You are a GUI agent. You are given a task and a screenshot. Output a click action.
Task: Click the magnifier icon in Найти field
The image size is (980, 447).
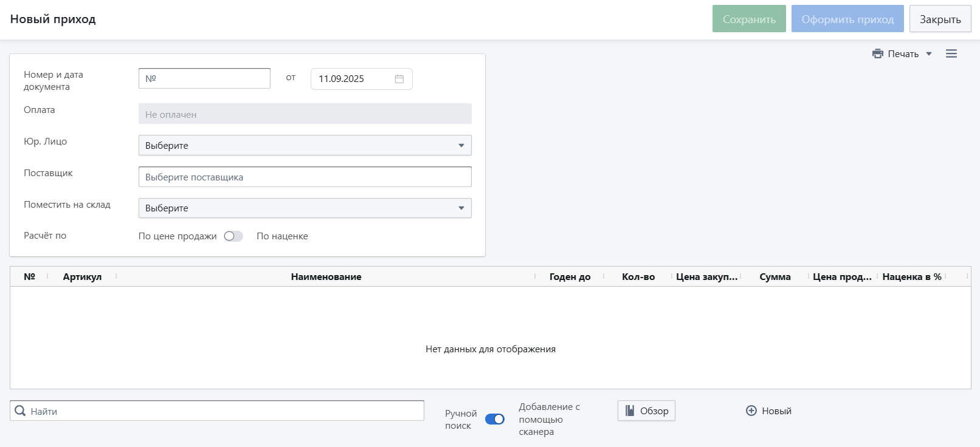click(20, 411)
